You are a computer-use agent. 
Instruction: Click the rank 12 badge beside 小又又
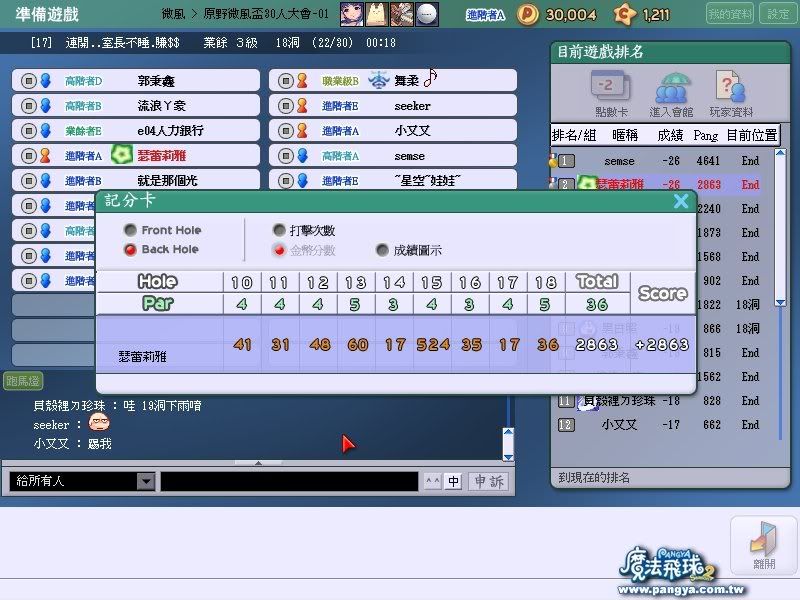tap(566, 424)
